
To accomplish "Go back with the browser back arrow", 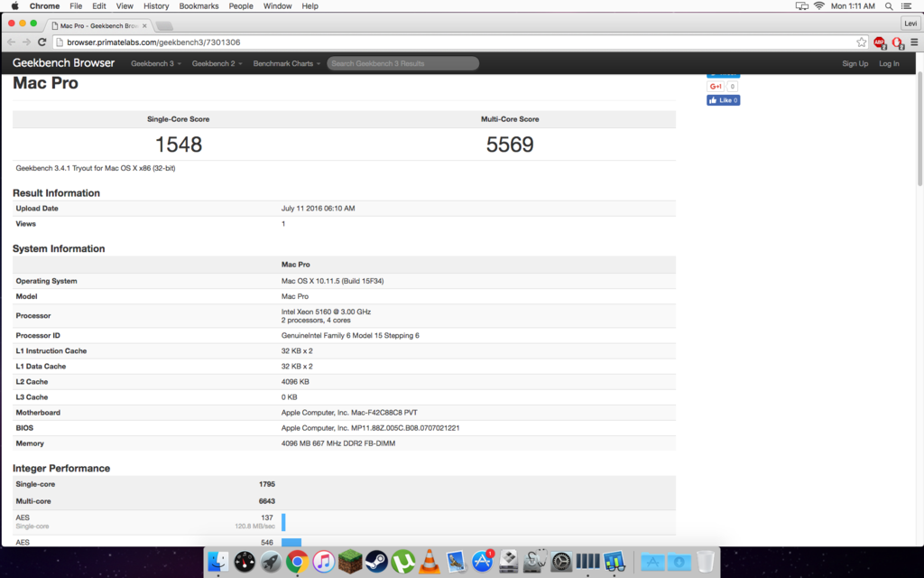I will click(11, 42).
